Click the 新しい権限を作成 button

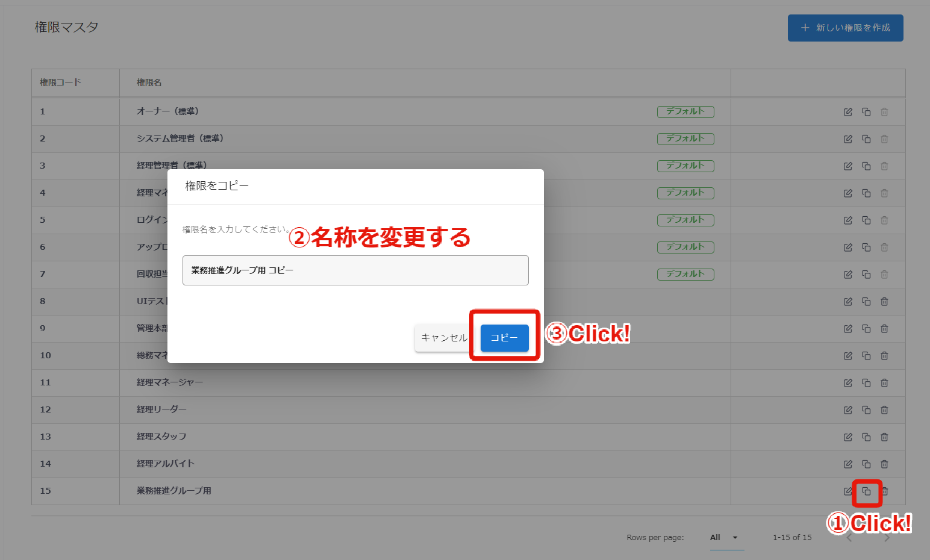[x=845, y=28]
